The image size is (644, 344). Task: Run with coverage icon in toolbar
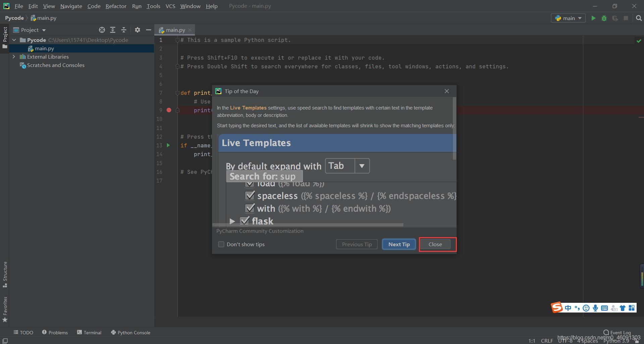tap(615, 18)
